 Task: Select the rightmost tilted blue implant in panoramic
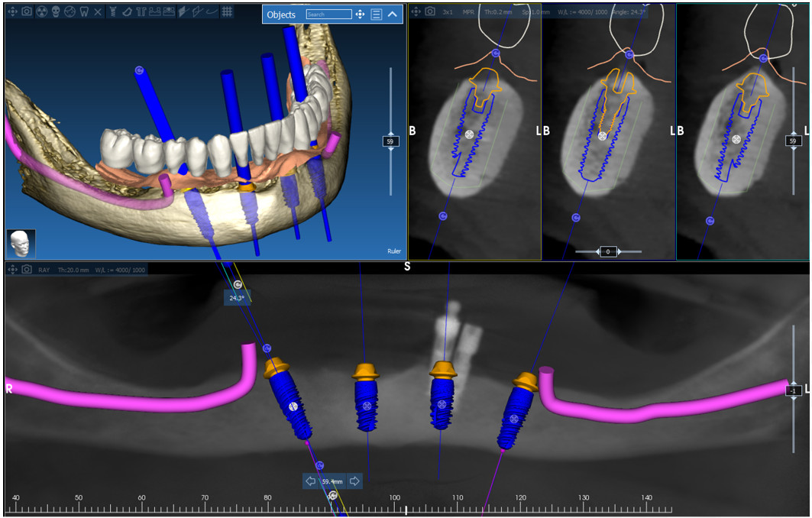click(515, 417)
